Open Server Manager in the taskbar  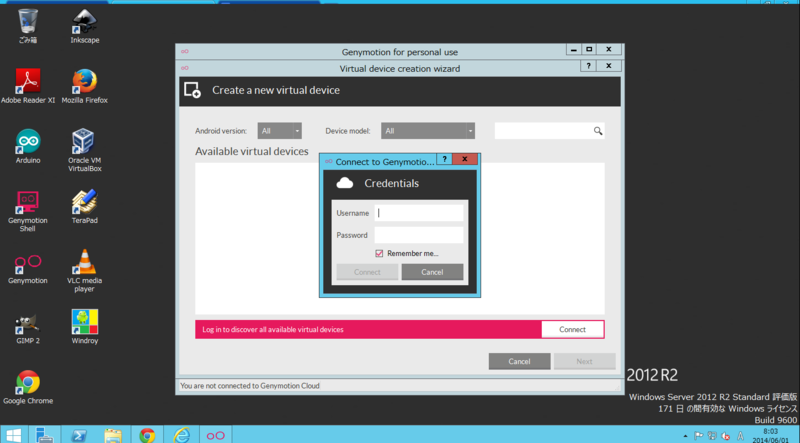[x=44, y=435]
